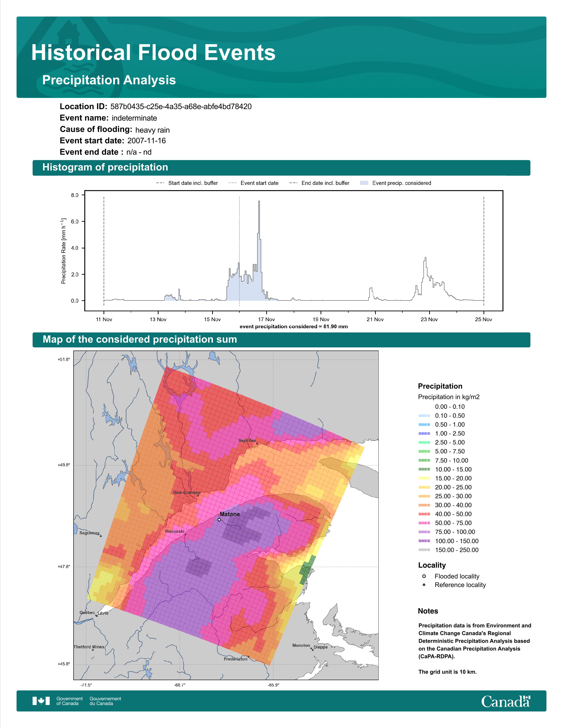
Task: Click the Canadian flag icon in footer
Action: coord(41,701)
